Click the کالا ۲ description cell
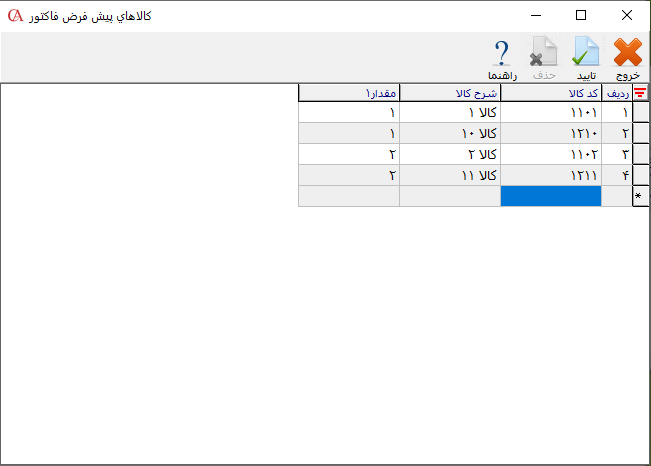The height and width of the screenshot is (466, 651). (x=450, y=155)
